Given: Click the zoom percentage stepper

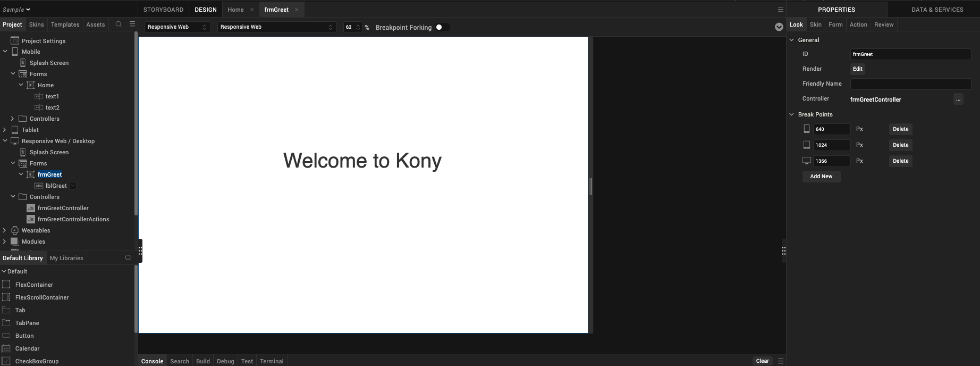Looking at the screenshot, I should point(358,27).
